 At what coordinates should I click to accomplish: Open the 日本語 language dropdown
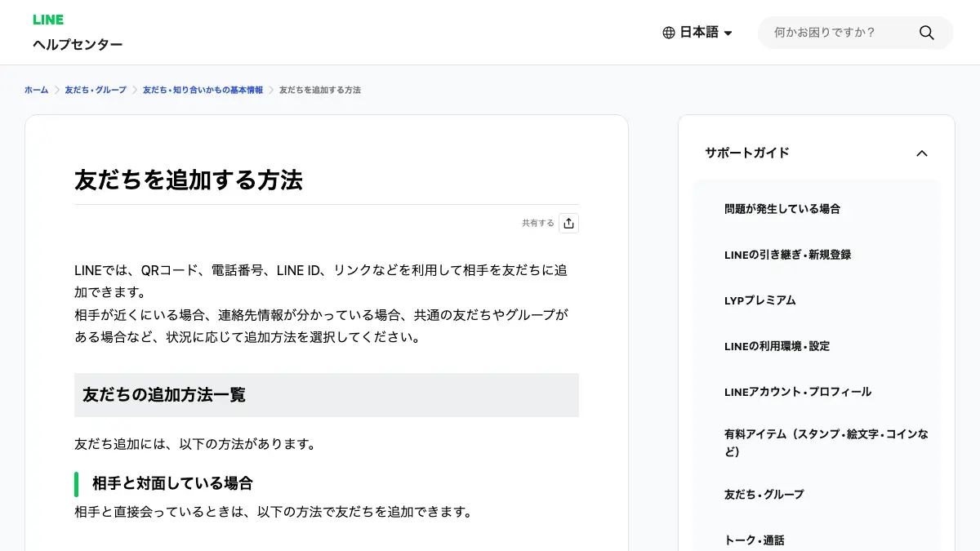697,33
